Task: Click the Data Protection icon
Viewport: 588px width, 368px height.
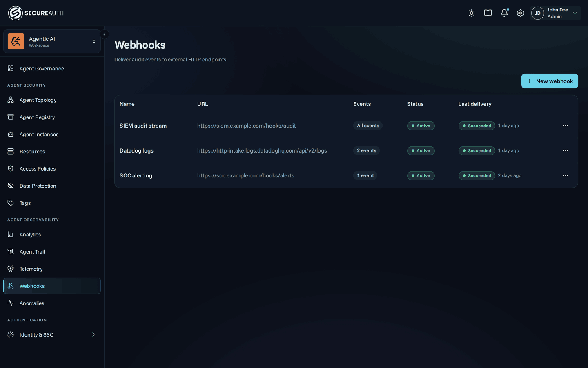Action: [x=11, y=186]
